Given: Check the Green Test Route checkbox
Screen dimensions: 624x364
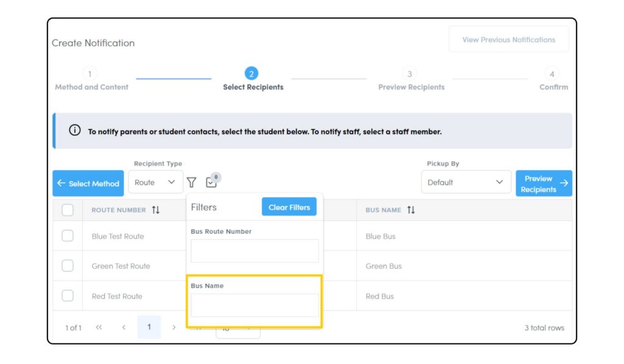Looking at the screenshot, I should [x=68, y=266].
